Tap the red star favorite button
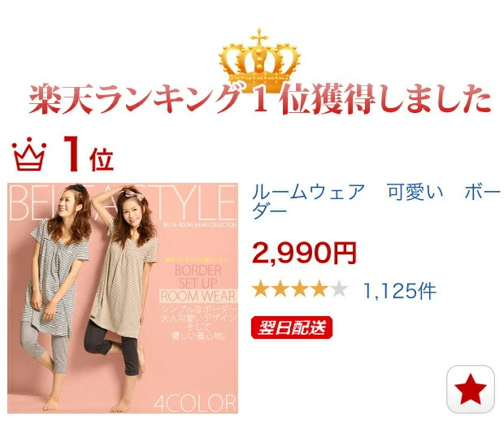 point(471,389)
